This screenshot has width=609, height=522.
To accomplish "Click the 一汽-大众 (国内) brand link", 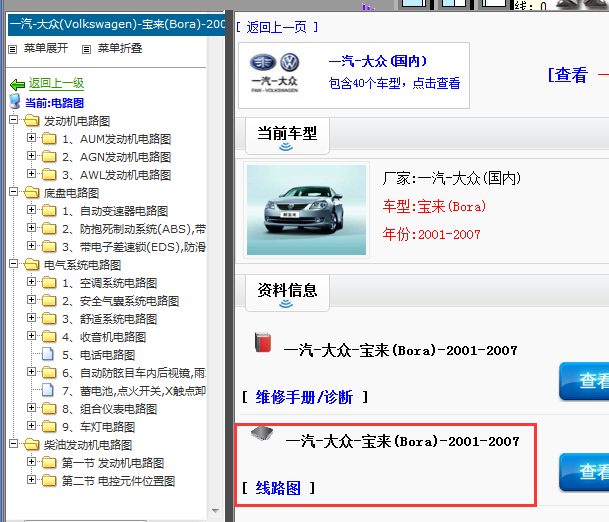I will tap(377, 61).
